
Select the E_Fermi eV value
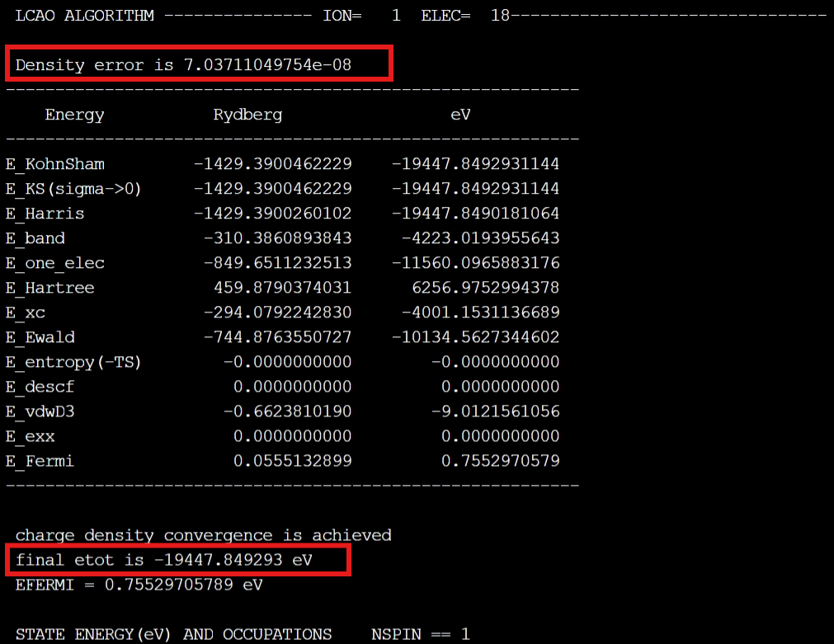tap(500, 461)
